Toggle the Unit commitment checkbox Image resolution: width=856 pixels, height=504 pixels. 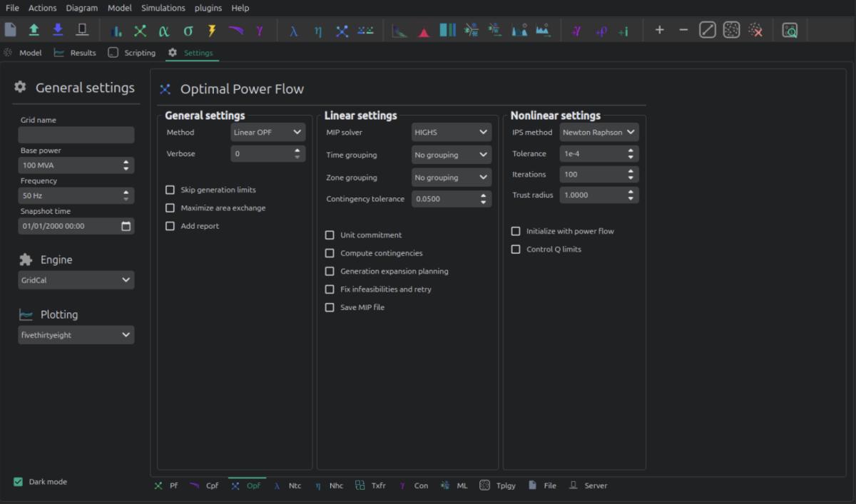(x=330, y=235)
